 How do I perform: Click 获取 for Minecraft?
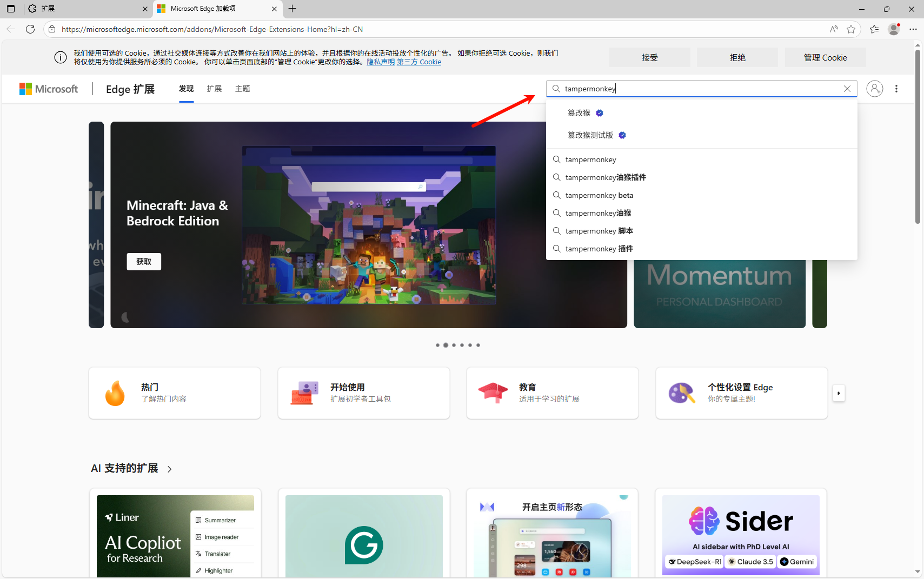click(x=144, y=262)
